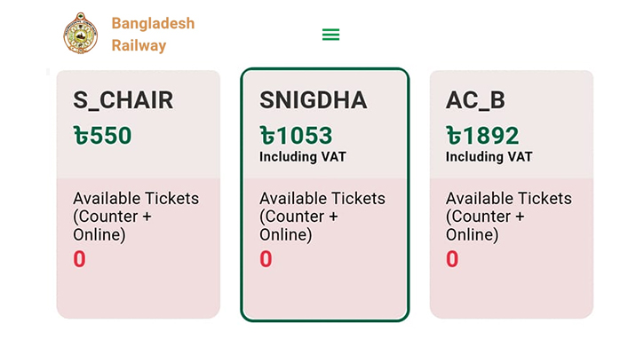
Task: Open the Bangladesh Railway title link
Action: [x=153, y=35]
